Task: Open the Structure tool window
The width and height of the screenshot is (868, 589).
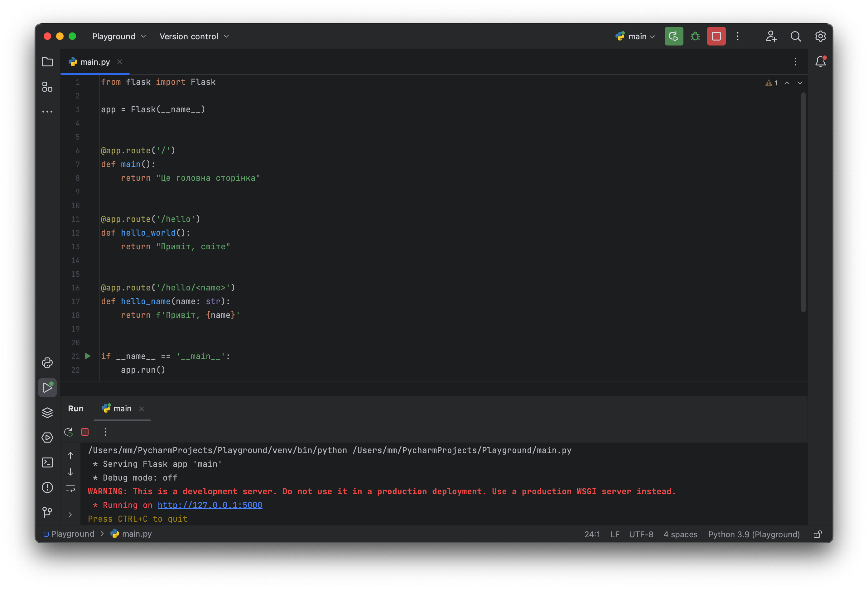Action: click(x=47, y=87)
